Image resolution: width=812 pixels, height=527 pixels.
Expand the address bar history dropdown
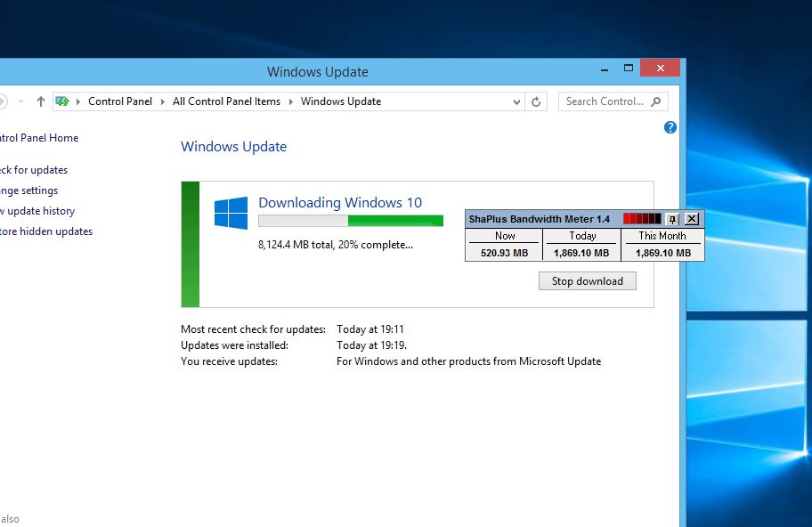pos(516,101)
